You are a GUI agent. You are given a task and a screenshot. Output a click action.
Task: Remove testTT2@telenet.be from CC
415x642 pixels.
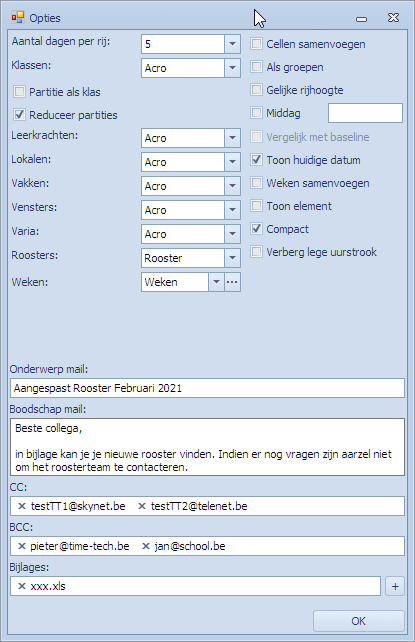coord(142,506)
